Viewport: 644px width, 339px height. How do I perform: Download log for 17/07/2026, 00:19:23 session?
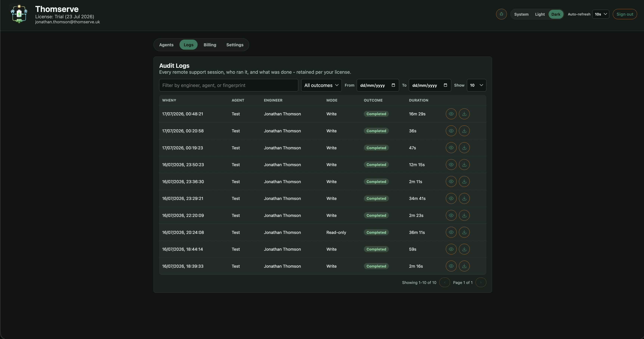[464, 148]
